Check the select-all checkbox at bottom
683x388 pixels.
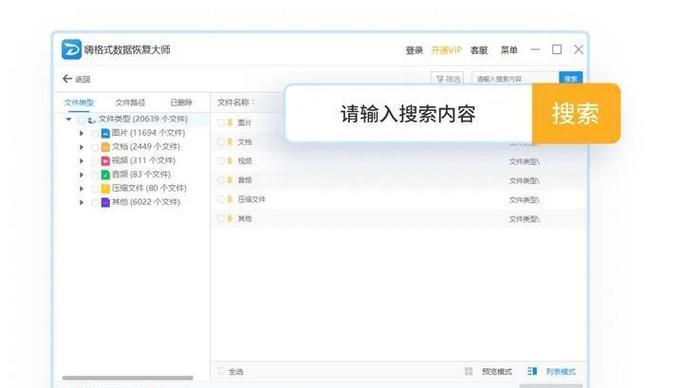[221, 371]
